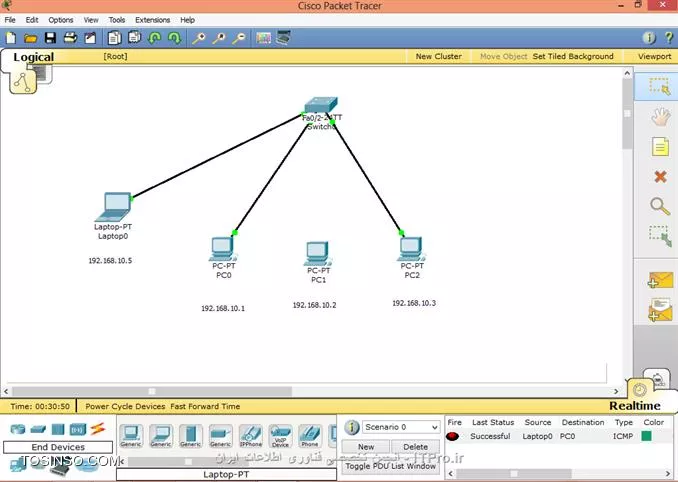Open the File menu
This screenshot has height=482, width=678.
10,20
